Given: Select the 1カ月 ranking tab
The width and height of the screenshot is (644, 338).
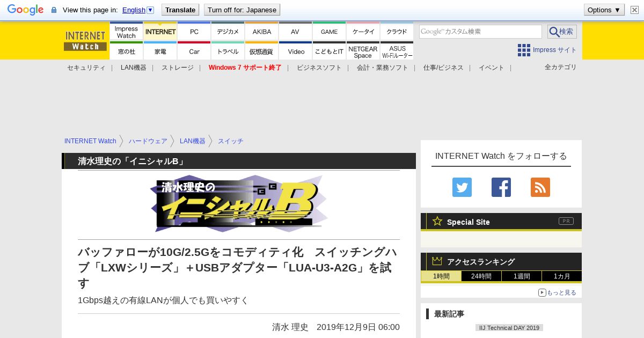Looking at the screenshot, I should click(562, 276).
